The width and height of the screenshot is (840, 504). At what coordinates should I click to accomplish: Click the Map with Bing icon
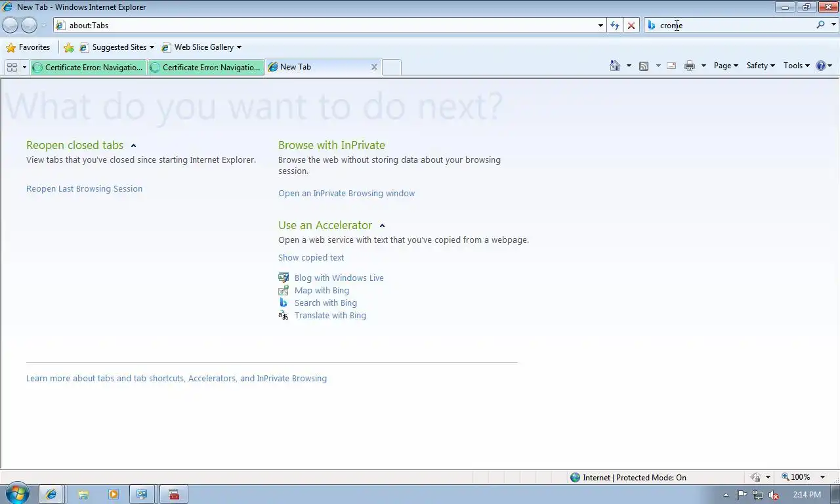(283, 290)
